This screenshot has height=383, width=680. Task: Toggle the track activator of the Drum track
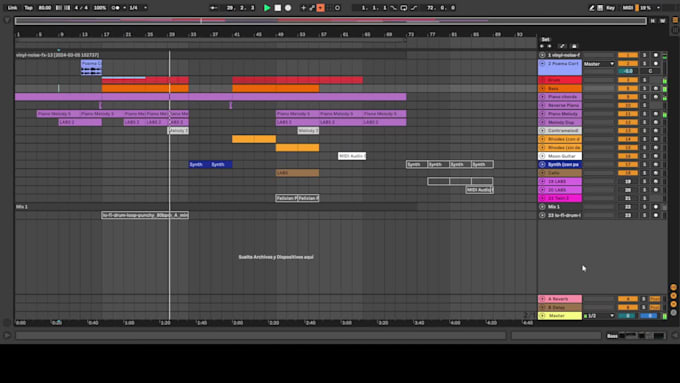point(628,80)
